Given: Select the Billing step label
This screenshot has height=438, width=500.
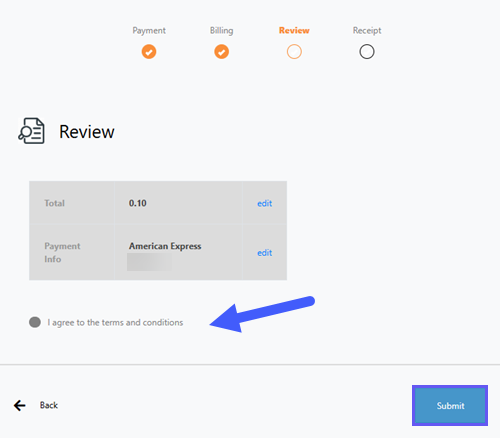Looking at the screenshot, I should (221, 31).
